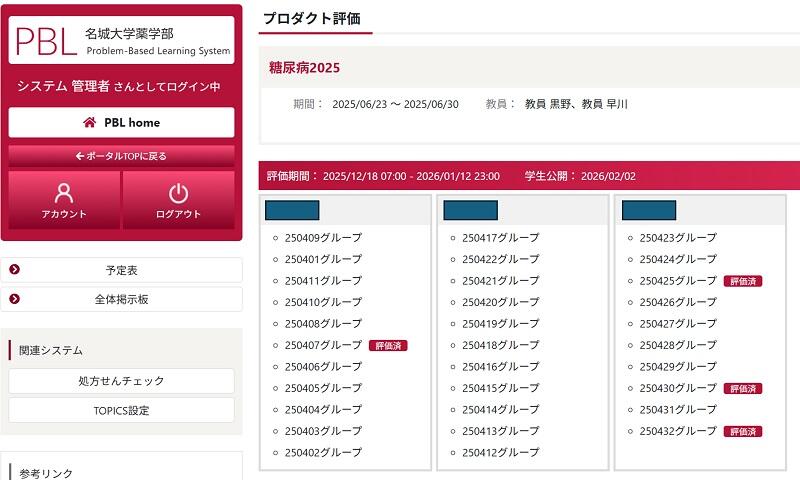Click the left arrow icon on ポータルTOPに戻る
The image size is (800, 480).
click(x=80, y=156)
